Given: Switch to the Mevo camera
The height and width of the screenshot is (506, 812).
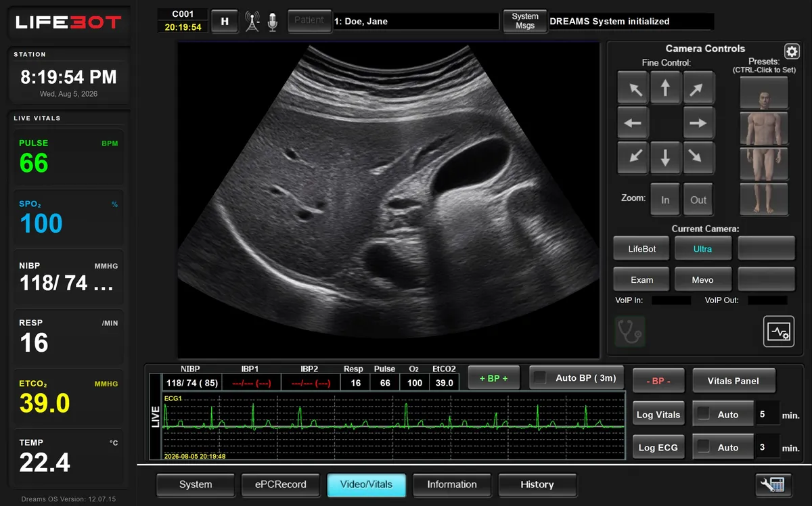Looking at the screenshot, I should tap(702, 279).
